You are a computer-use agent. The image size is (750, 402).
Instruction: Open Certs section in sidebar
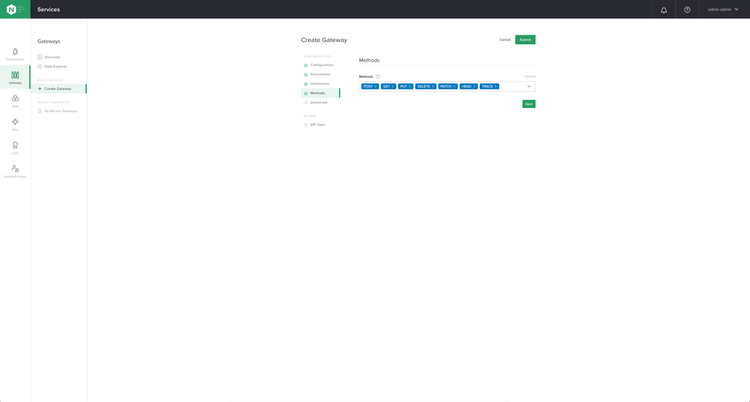[x=15, y=148]
